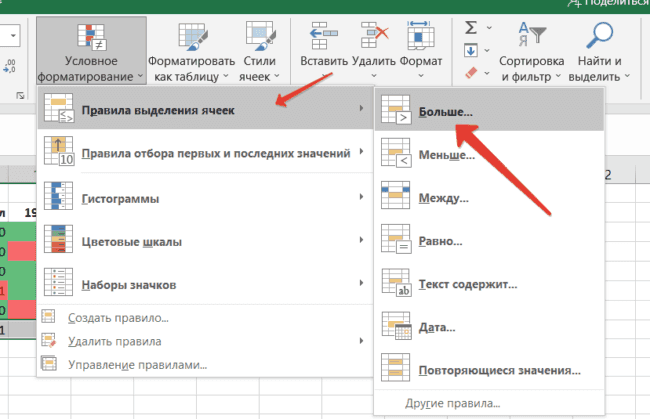Image resolution: width=650 pixels, height=419 pixels.
Task: Click Поделиться at the top right
Action: coord(608,5)
